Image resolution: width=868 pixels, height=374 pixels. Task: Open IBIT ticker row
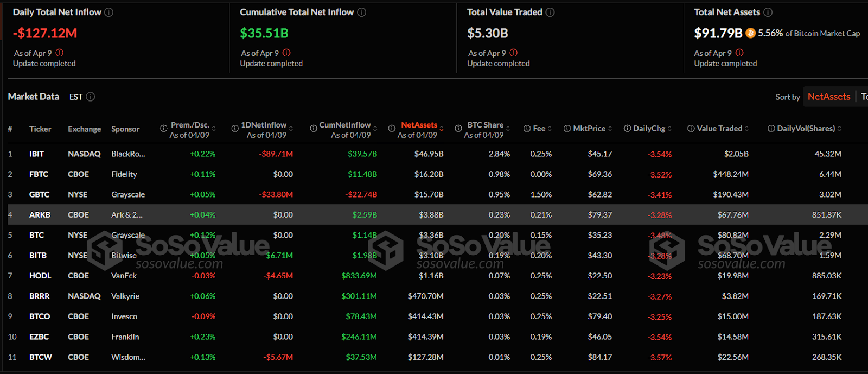pos(37,154)
